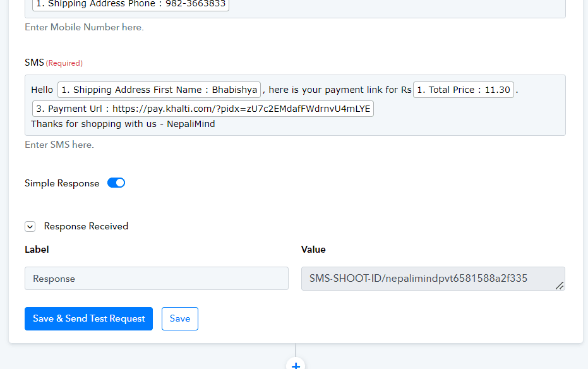Click the 'Label' column header
Viewport: 588px width, 369px height.
37,250
